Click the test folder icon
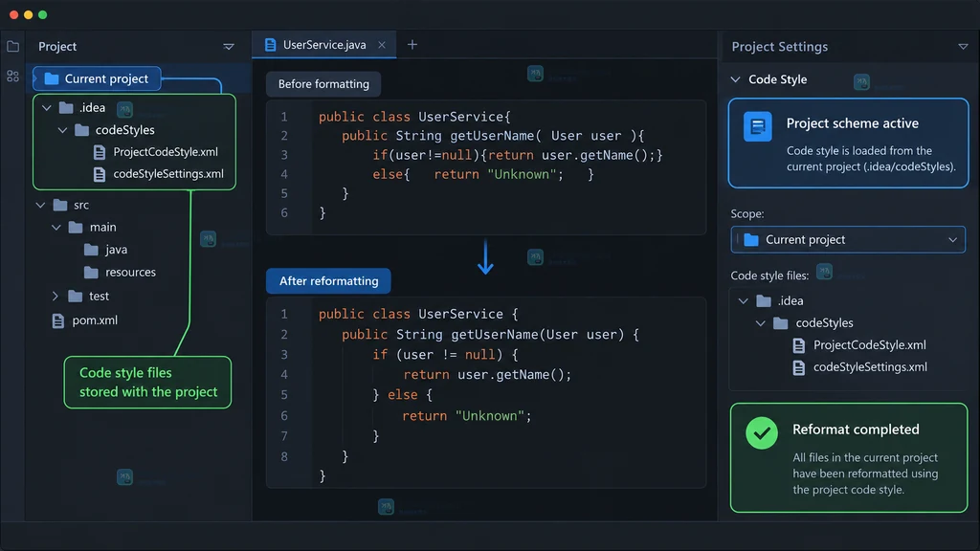This screenshot has height=551, width=980. 75,297
